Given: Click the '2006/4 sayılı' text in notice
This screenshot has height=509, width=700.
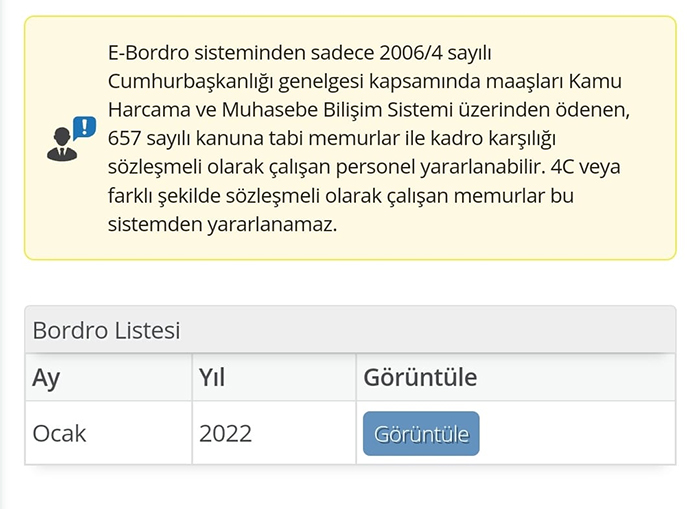Looking at the screenshot, I should [x=435, y=53].
